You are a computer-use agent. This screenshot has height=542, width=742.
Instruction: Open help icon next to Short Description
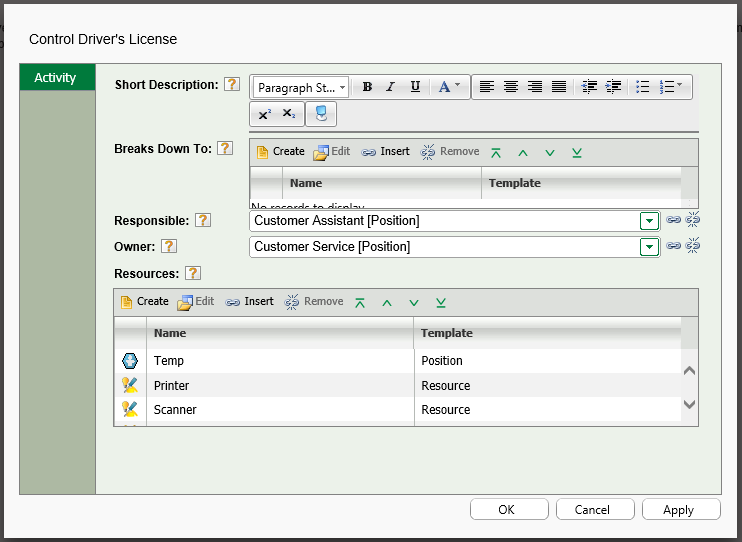click(x=232, y=85)
